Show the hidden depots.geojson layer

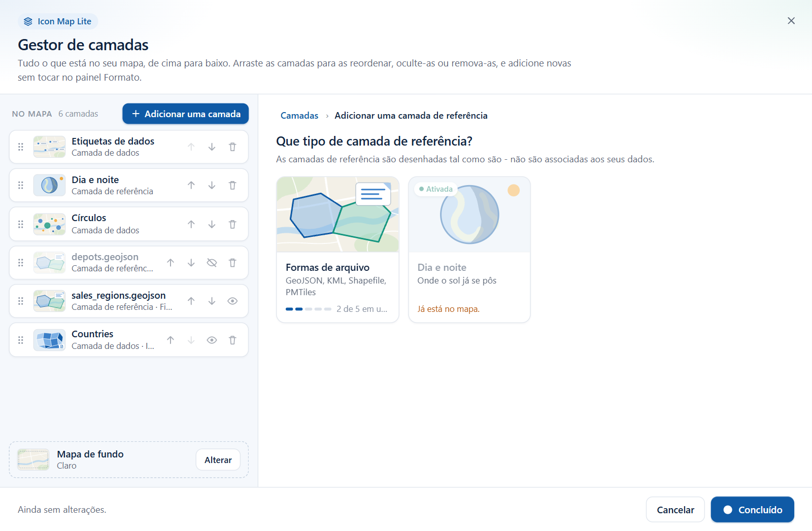(x=212, y=263)
